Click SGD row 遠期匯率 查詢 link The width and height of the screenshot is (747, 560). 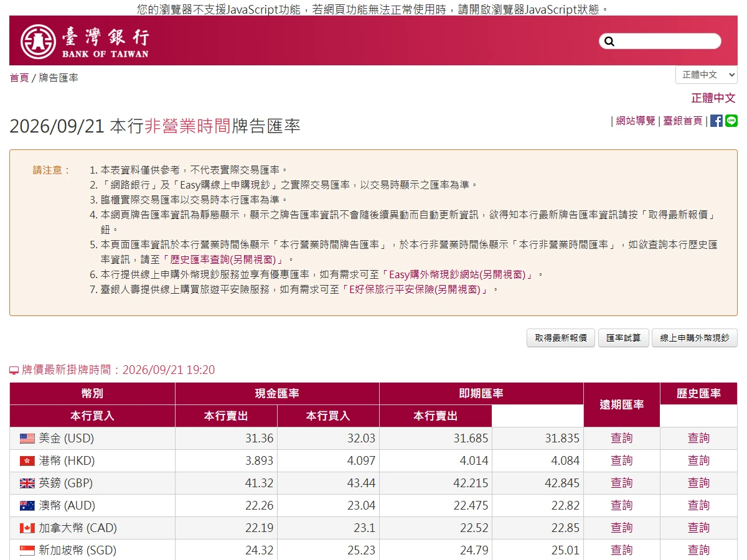pyautogui.click(x=621, y=550)
